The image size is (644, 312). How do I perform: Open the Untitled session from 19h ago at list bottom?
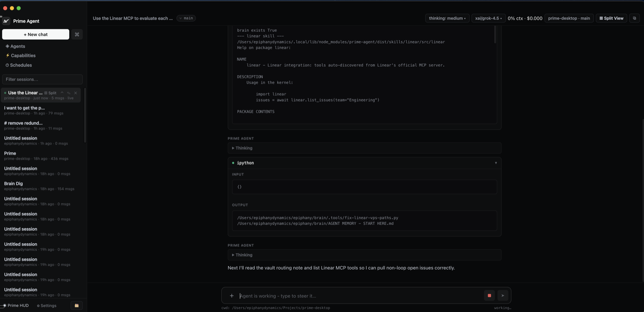click(x=41, y=292)
